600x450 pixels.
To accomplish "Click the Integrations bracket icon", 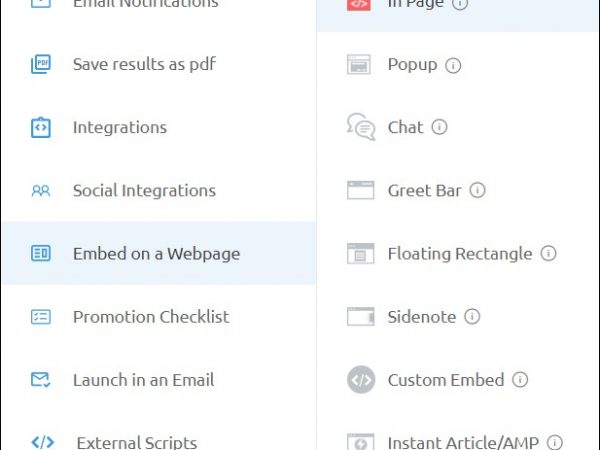I will point(40,127).
